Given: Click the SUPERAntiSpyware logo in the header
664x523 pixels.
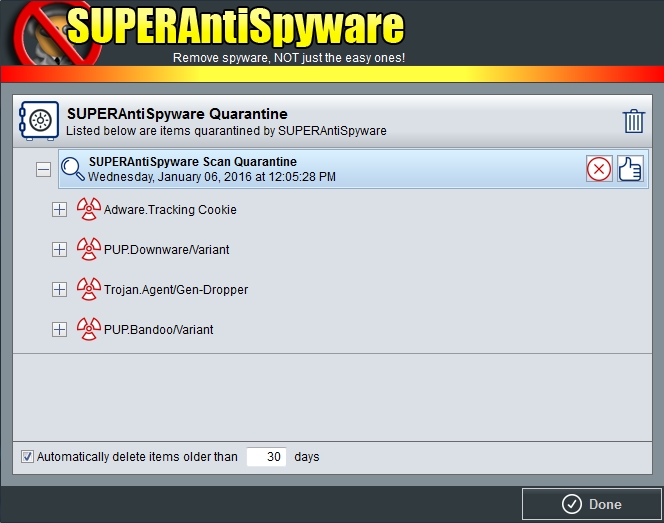Looking at the screenshot, I should pyautogui.click(x=210, y=33).
